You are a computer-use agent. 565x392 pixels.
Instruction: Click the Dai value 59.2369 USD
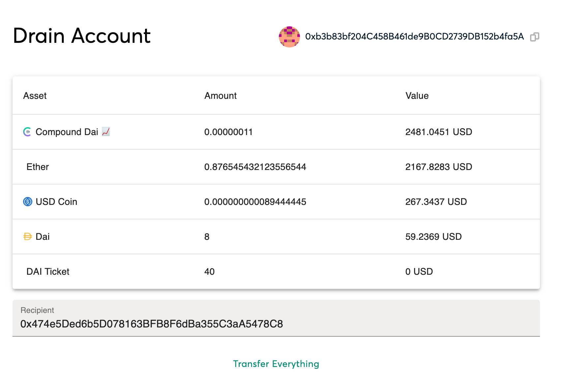click(x=433, y=237)
